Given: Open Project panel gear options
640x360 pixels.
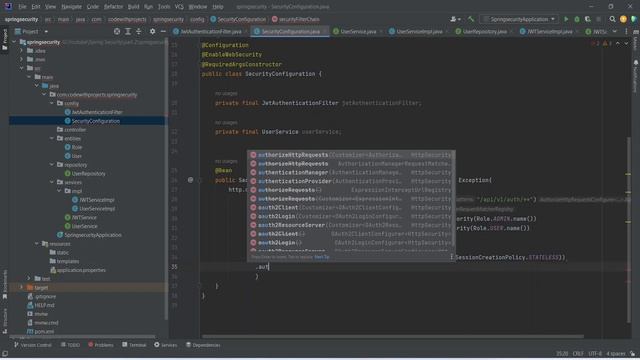Looking at the screenshot, I should coord(152,31).
